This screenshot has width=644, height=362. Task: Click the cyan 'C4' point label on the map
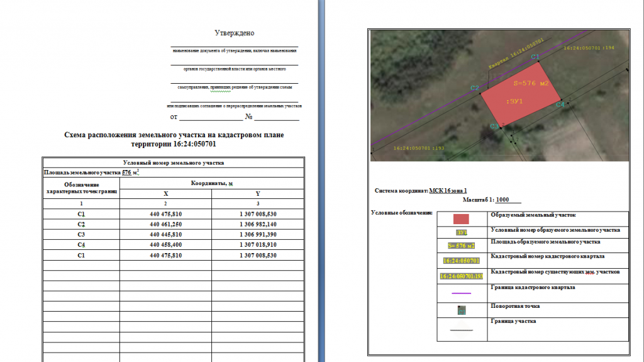click(x=560, y=105)
